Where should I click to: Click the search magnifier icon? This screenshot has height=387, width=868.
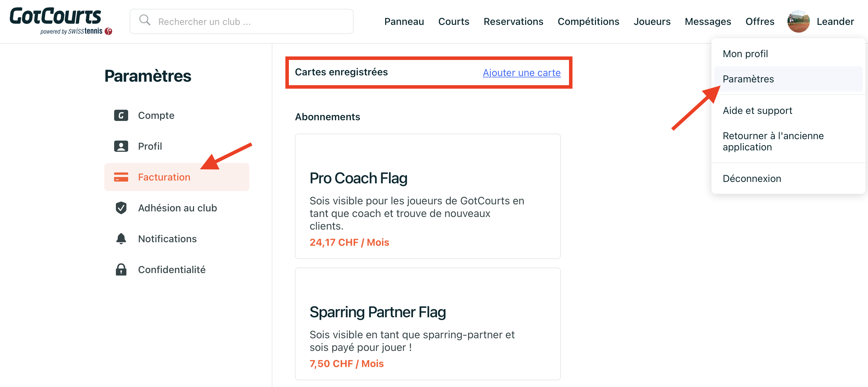pos(145,20)
